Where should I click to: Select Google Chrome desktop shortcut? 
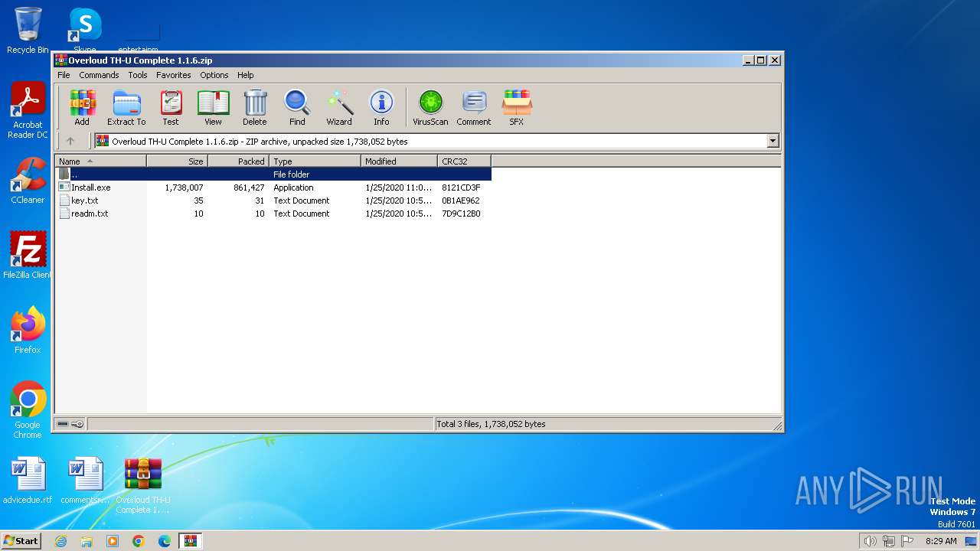pyautogui.click(x=28, y=410)
